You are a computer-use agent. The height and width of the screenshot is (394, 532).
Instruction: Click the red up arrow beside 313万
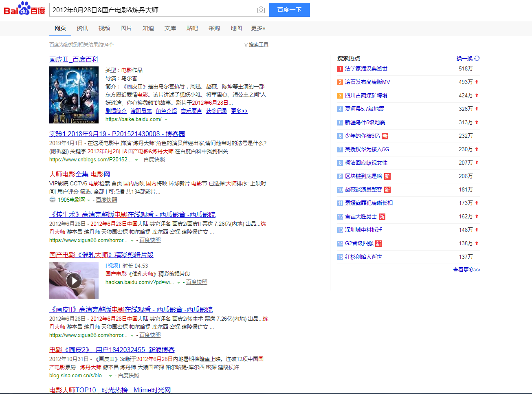477,122
